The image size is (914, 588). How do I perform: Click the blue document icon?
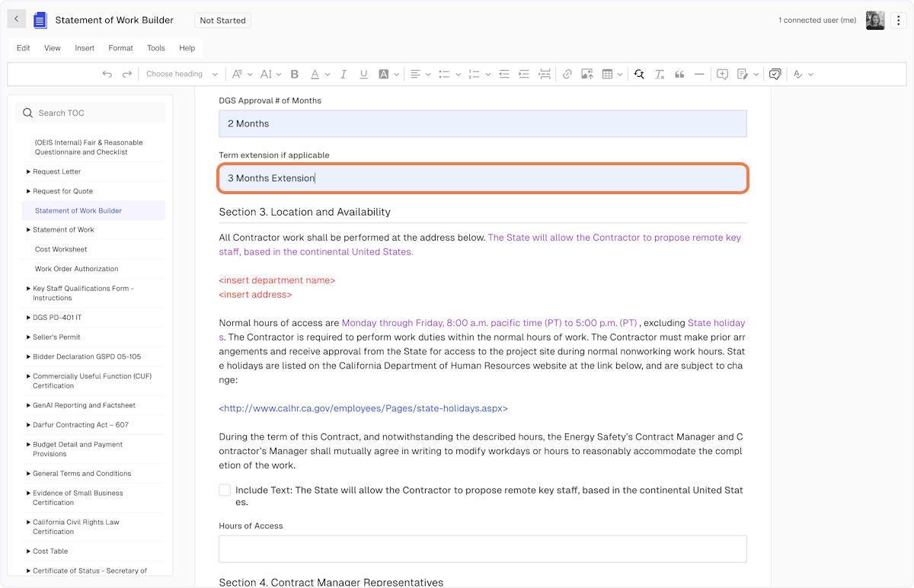40,21
